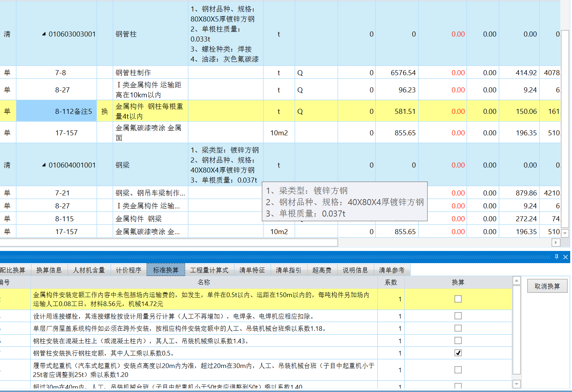Tick the checkbox for 设计用连接螺栓 rule
Viewport: 572px width, 392px height.
[458, 316]
